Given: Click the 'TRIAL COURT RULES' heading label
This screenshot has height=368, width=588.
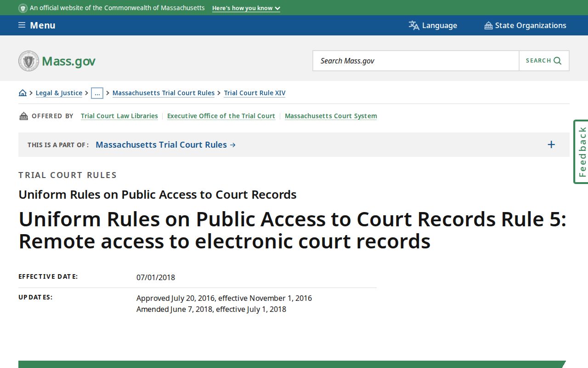Looking at the screenshot, I should pos(68,175).
